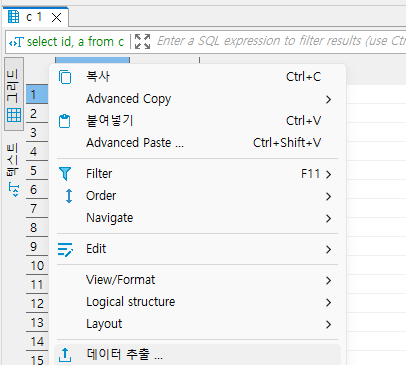Viewport: 406px width, 365px height.
Task: Click the grid icon in 그리드 side tab
Action: tap(14, 115)
